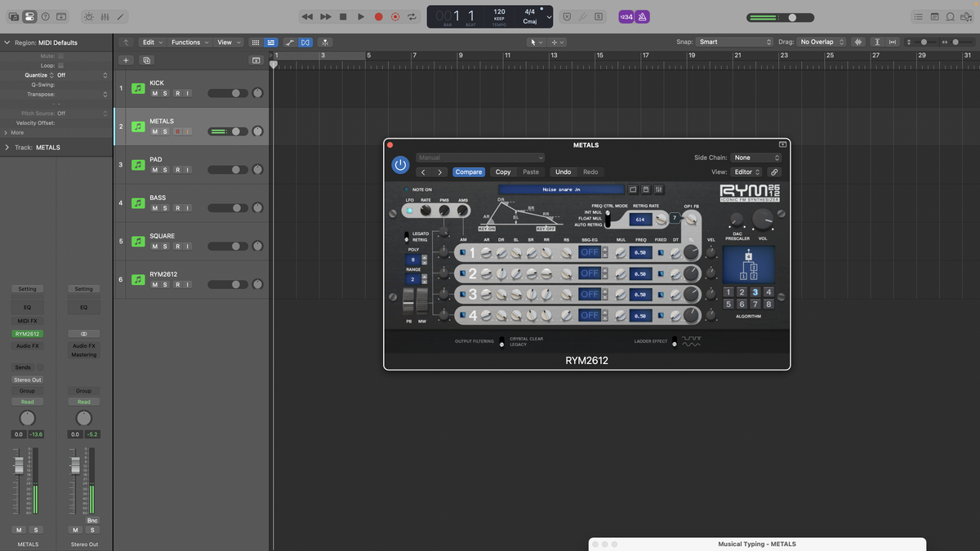Open the Library panel icon
Screen dimensions: 980x551
click(x=13, y=16)
